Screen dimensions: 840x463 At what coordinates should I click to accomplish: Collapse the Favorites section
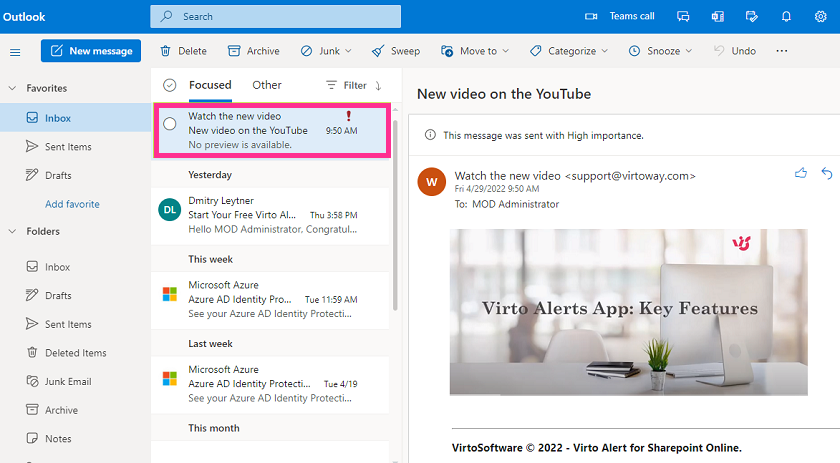[12, 88]
